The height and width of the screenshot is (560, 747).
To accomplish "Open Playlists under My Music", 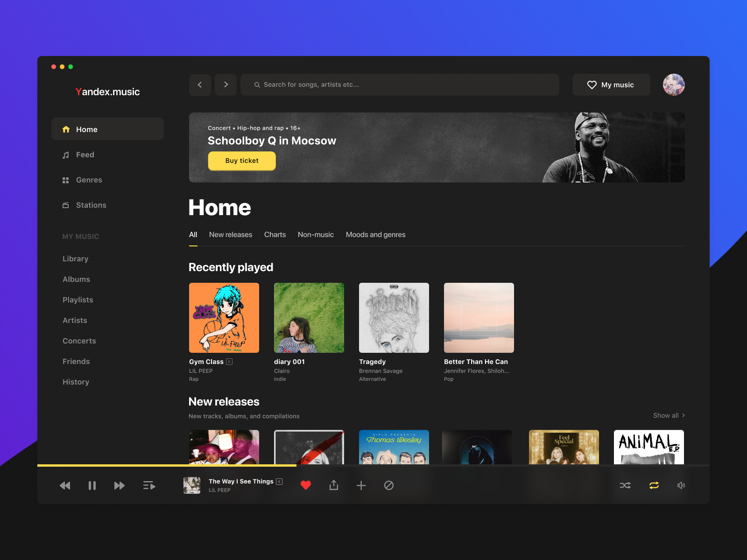I will click(x=78, y=300).
